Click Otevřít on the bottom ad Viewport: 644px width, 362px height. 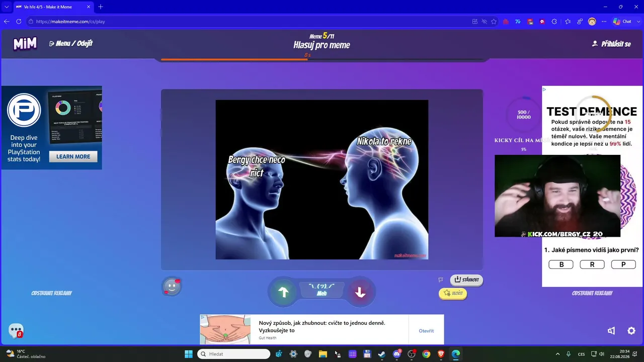tap(426, 331)
